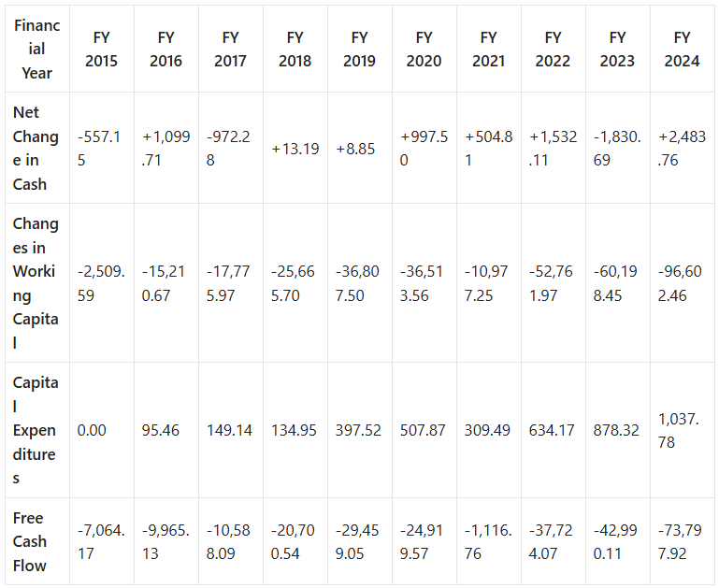Select the +13.19 cell for FY 2018
This screenshot has height=588, width=719.
pyautogui.click(x=295, y=149)
